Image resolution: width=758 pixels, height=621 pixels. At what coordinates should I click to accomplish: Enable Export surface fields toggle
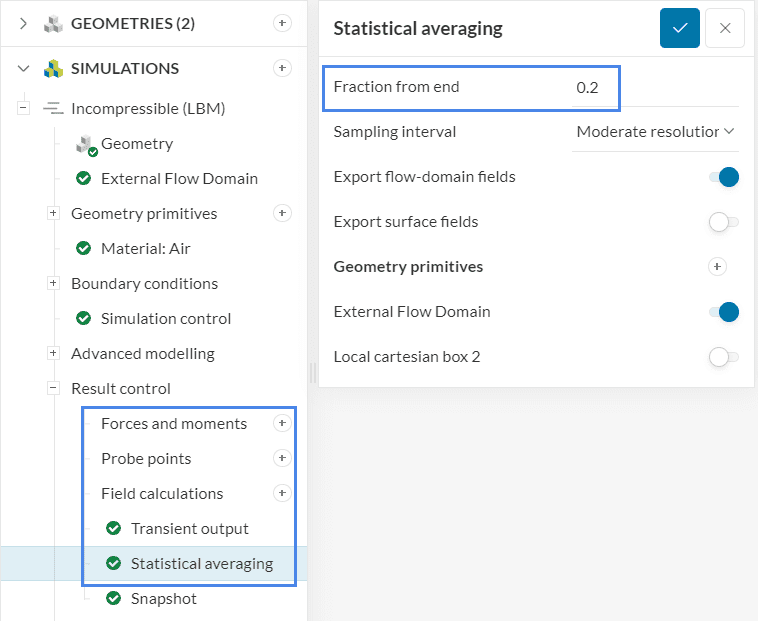click(723, 222)
